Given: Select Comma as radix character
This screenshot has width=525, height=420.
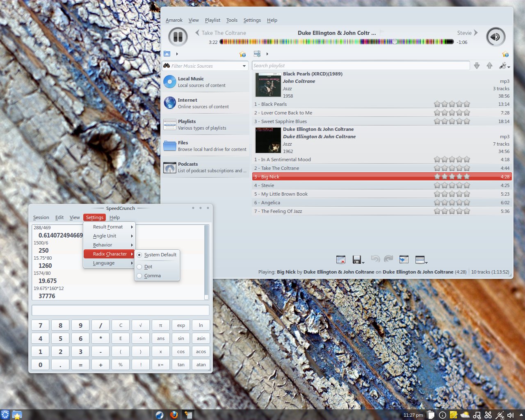Looking at the screenshot, I should (157, 276).
